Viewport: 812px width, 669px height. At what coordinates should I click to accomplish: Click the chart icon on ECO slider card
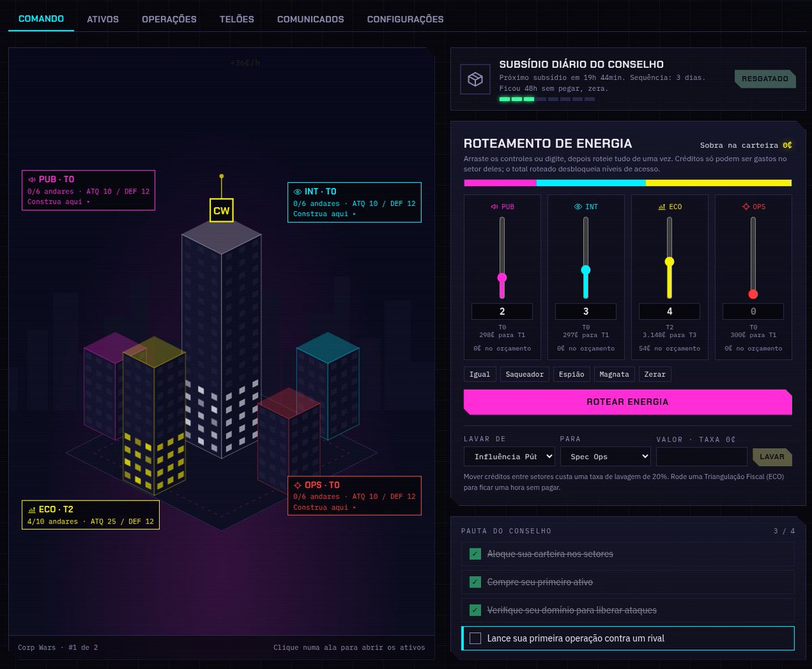point(661,207)
